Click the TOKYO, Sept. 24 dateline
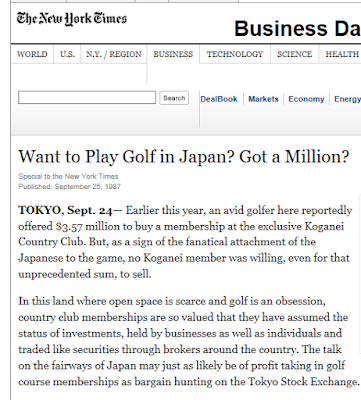This screenshot has height=400, width=361. point(65,210)
